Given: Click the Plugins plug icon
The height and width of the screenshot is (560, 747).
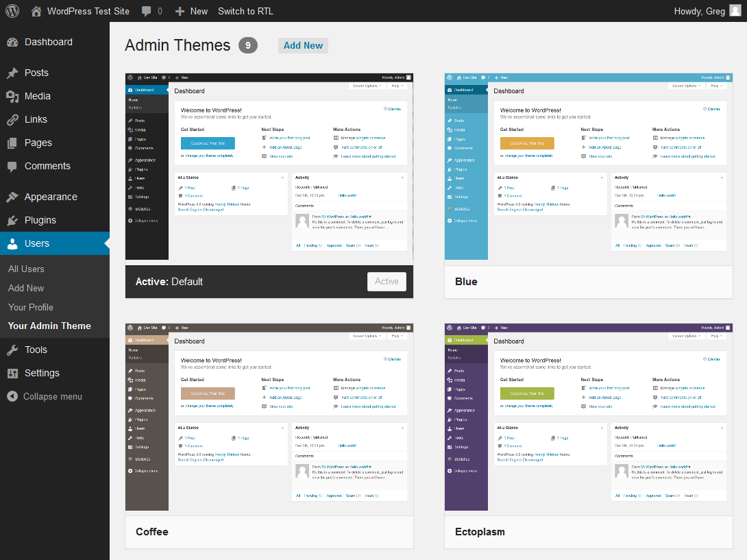Looking at the screenshot, I should [x=12, y=220].
